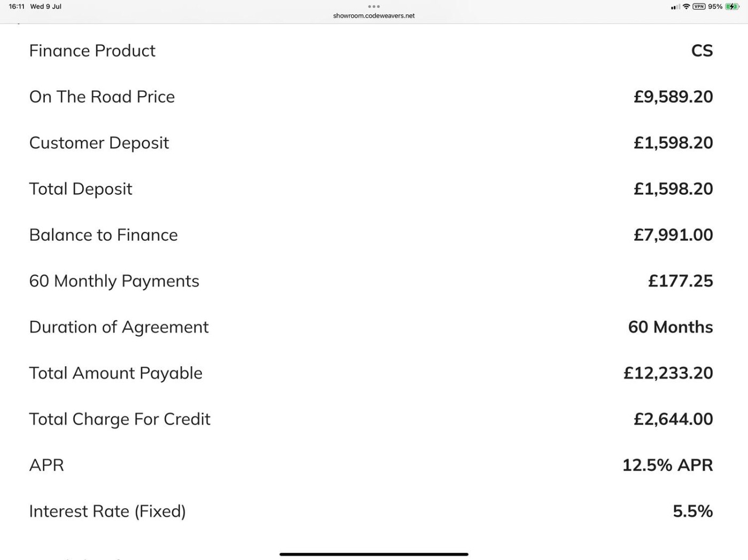748x560 pixels.
Task: Tap the Wi-Fi status icon
Action: click(686, 6)
